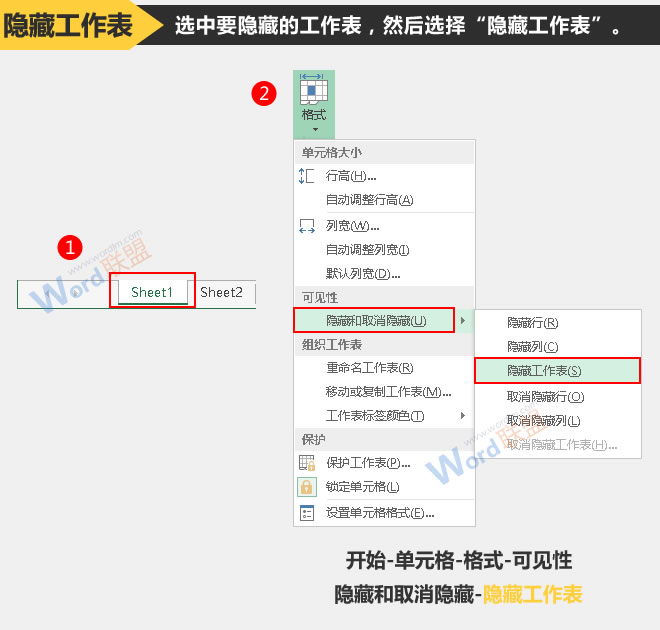Image resolution: width=660 pixels, height=630 pixels.
Task: Click the column width icon beside 列宽(W)
Action: pyautogui.click(x=306, y=226)
